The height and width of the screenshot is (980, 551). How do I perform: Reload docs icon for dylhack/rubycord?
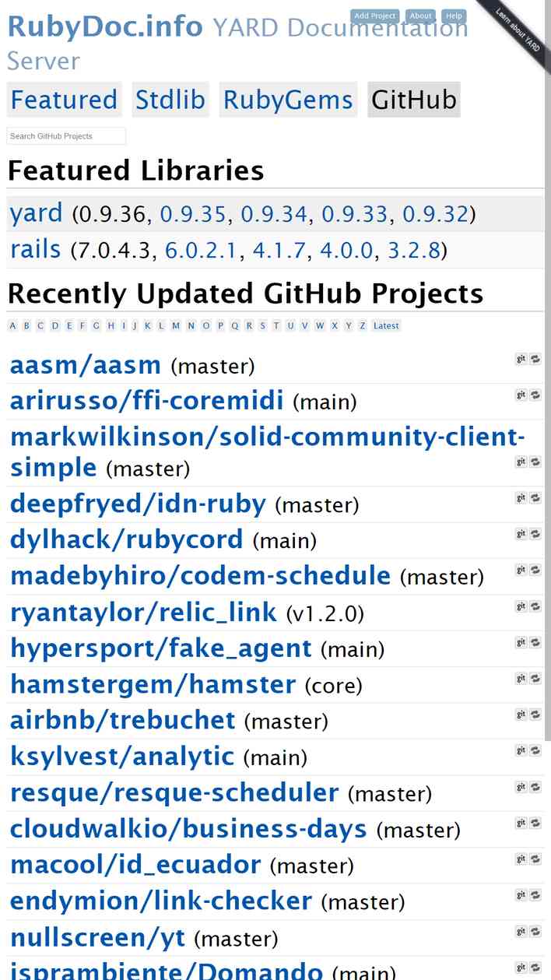pyautogui.click(x=535, y=534)
